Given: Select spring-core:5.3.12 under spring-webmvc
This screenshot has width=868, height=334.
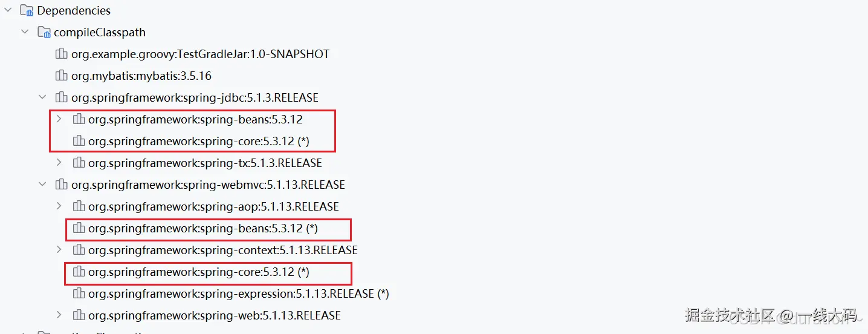Looking at the screenshot, I should coord(198,272).
